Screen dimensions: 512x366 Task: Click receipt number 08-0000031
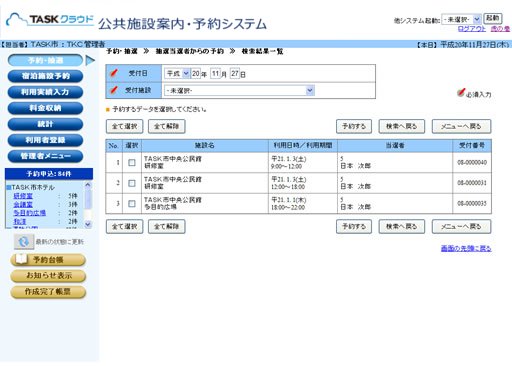[472, 183]
